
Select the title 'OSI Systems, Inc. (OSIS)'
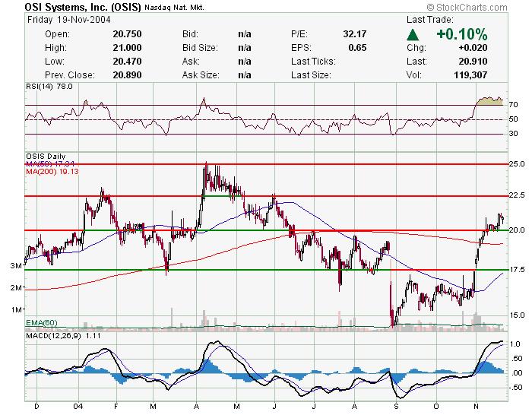82,7
